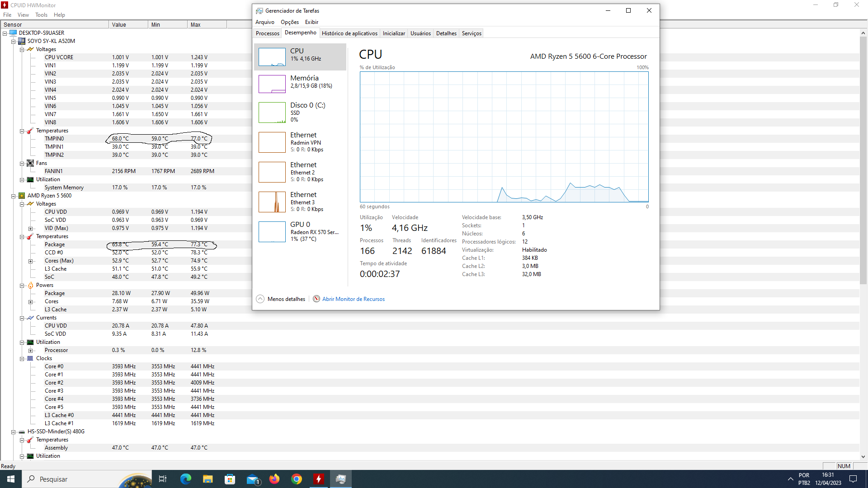
Task: Click the Task Manager title bar icon
Action: [x=259, y=10]
